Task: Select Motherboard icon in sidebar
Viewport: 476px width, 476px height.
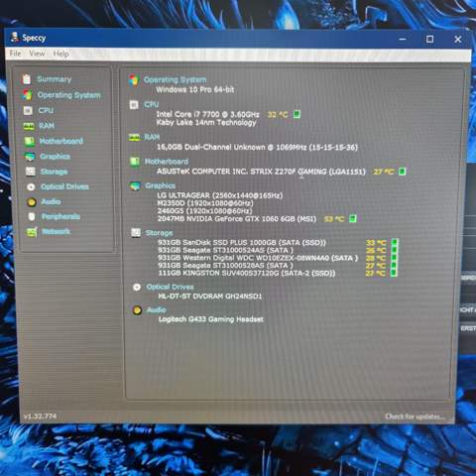Action: tap(30, 142)
